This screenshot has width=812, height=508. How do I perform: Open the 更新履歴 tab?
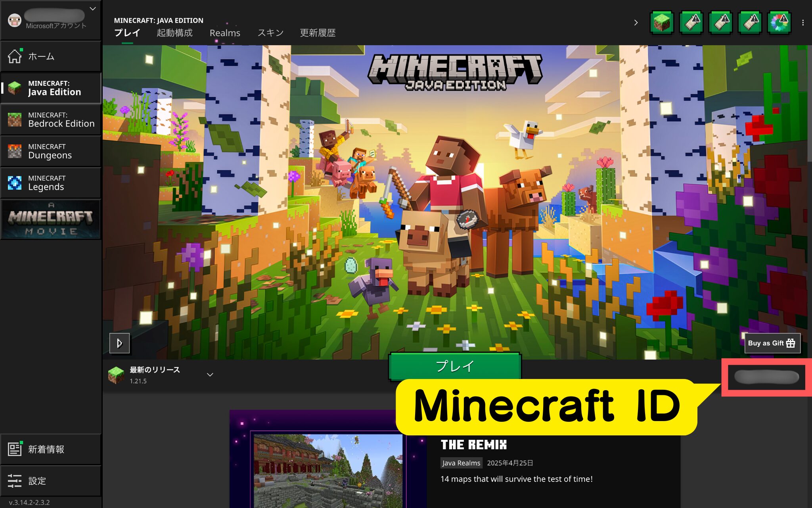pyautogui.click(x=318, y=33)
